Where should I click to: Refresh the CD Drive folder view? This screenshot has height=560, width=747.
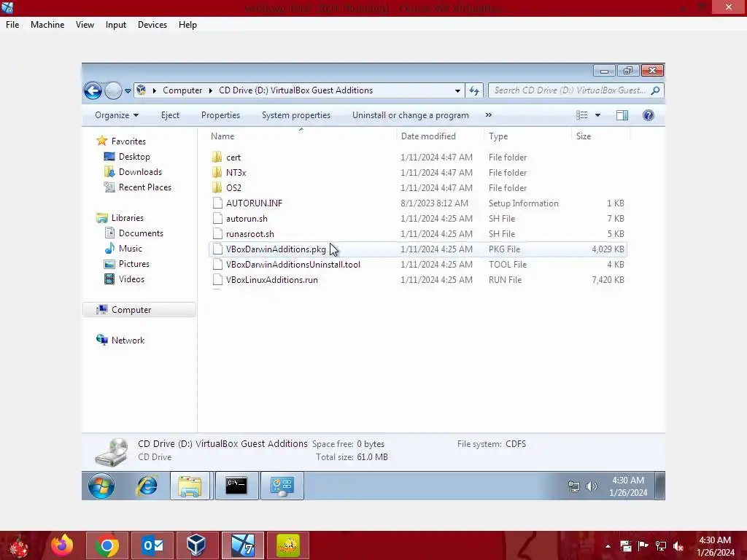(x=474, y=90)
